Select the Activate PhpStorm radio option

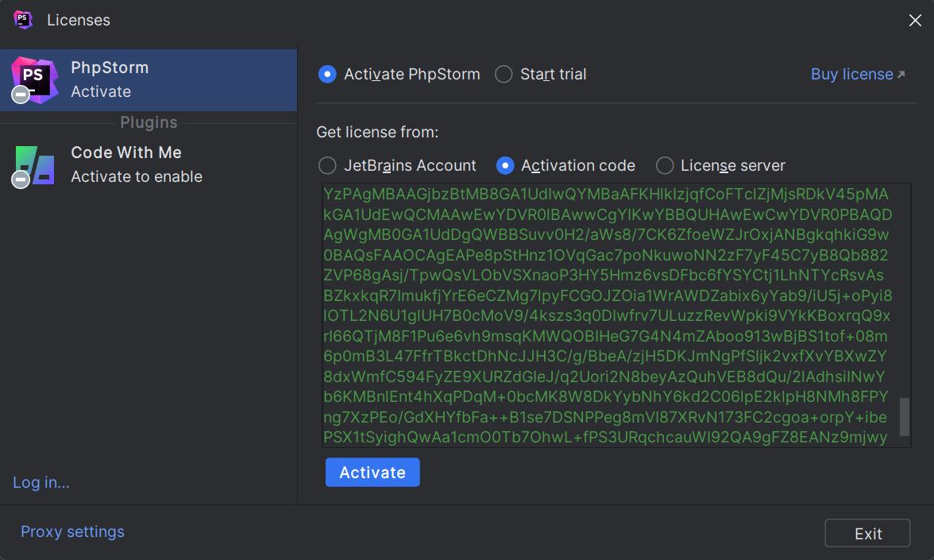click(x=327, y=74)
